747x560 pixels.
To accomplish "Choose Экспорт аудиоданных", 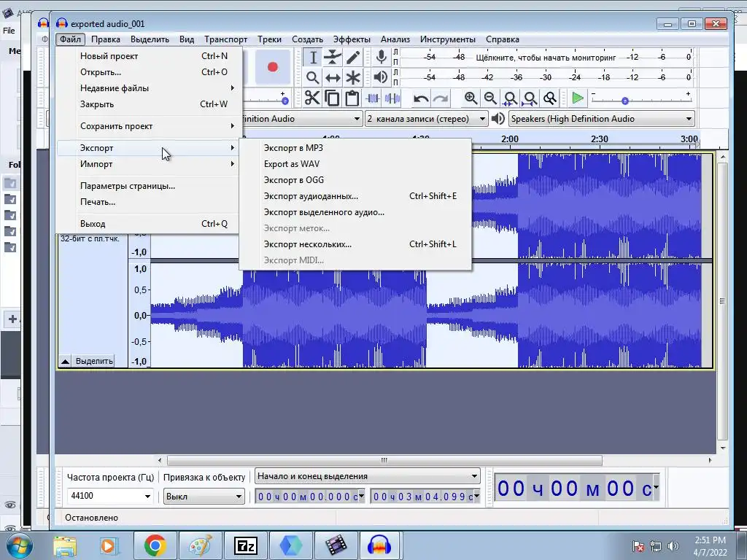I will coord(355,196).
